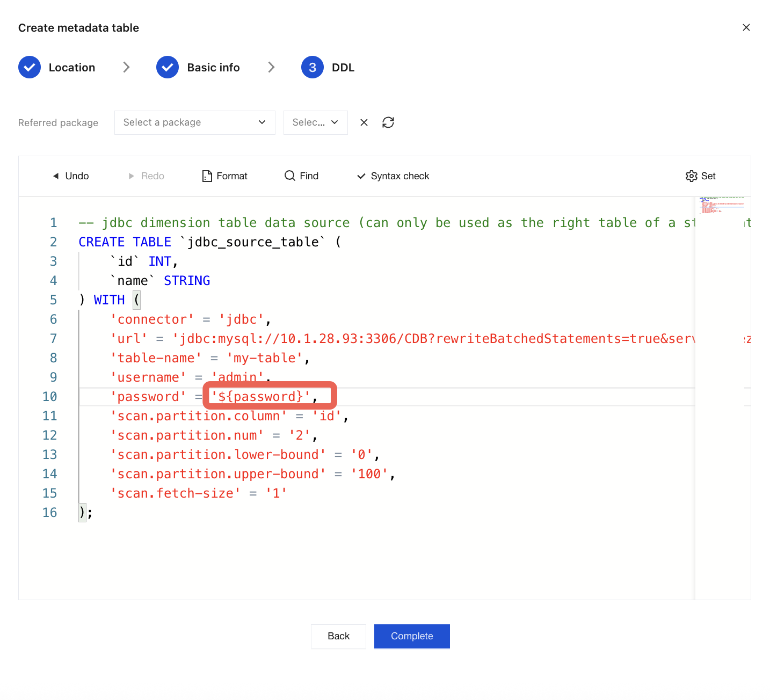Click the '${password}' value
Screen dimensions: 770x700
point(260,397)
